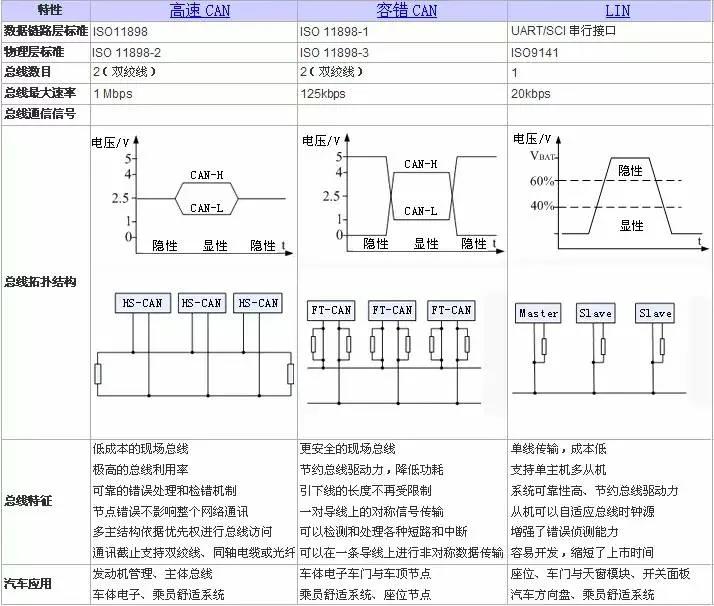Click the UART/SCI 串行接口 cell
This screenshot has height=606, width=714.
(x=609, y=31)
